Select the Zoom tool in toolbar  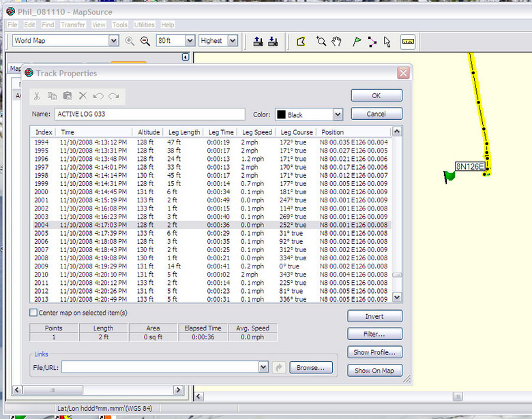[321, 42]
